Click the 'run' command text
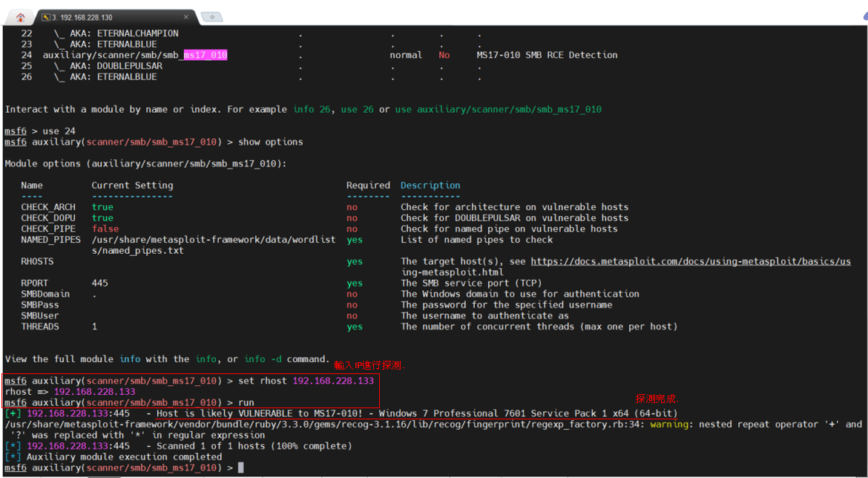Screen dimensions: 868x478 coord(246,403)
